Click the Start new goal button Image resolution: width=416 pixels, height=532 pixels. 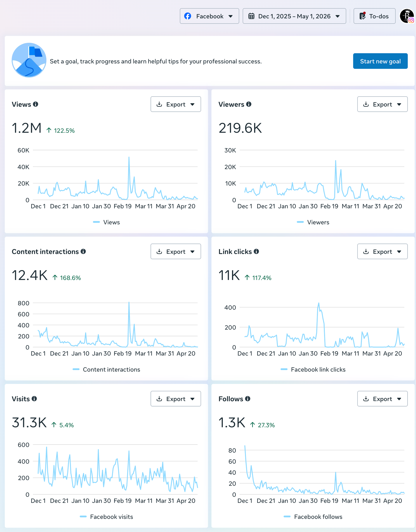tap(380, 61)
